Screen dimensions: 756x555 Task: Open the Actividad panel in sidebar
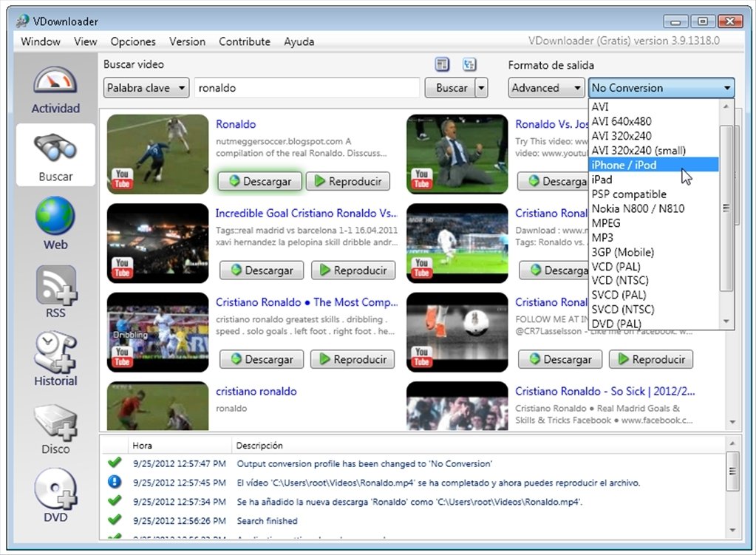pyautogui.click(x=55, y=90)
